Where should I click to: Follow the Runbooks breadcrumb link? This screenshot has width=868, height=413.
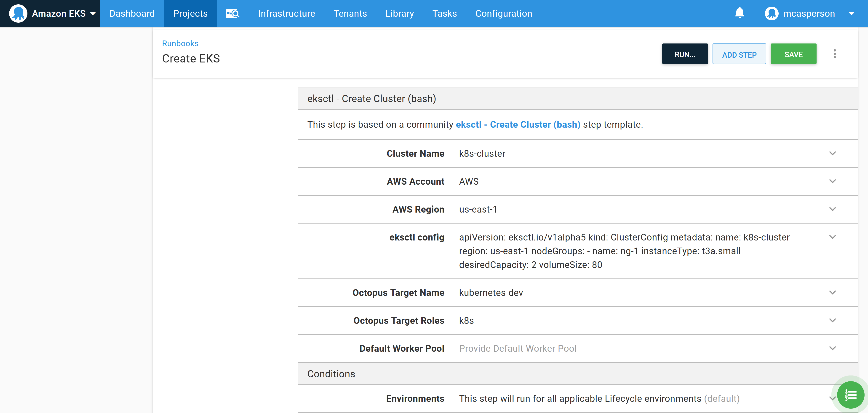(x=180, y=43)
